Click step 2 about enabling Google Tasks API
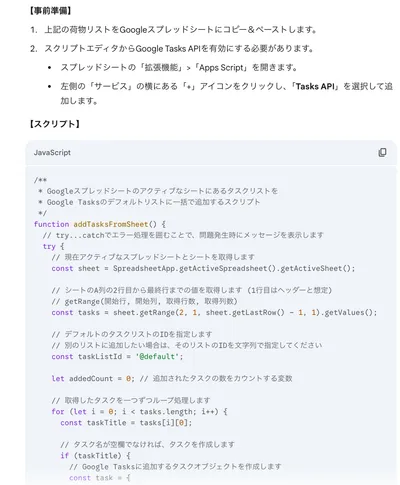Screen dimensions: 400x485 [172, 49]
